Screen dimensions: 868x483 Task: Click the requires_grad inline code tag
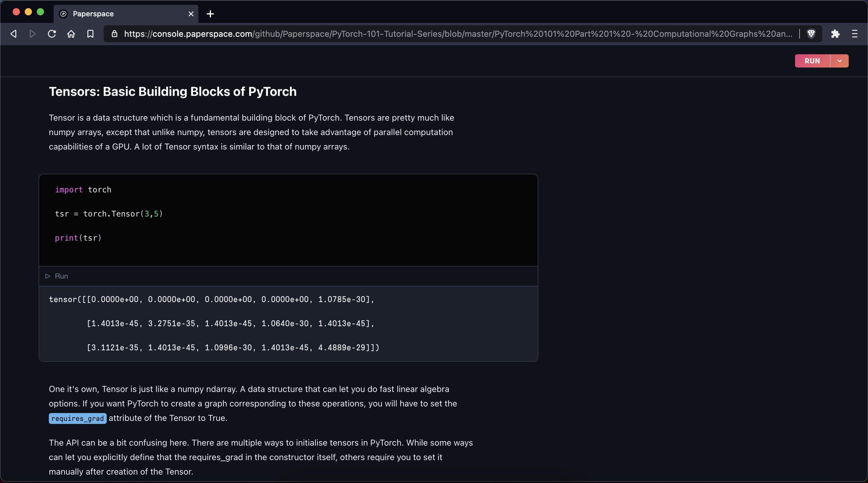pos(77,418)
